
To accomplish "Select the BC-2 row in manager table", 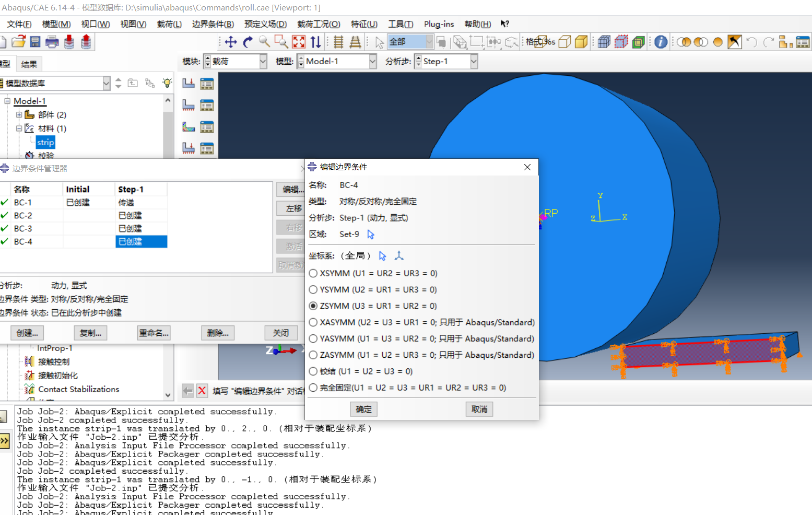I will tap(23, 216).
